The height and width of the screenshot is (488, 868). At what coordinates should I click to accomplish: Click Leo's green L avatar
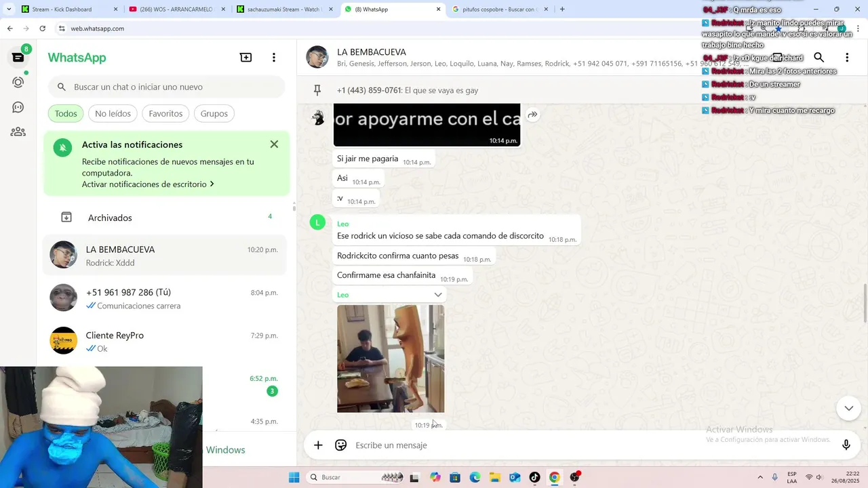click(317, 222)
